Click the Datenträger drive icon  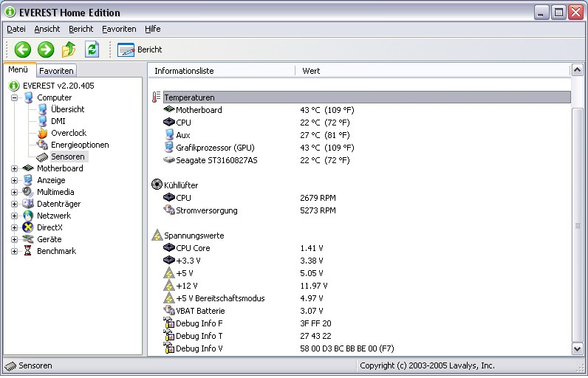pos(28,204)
